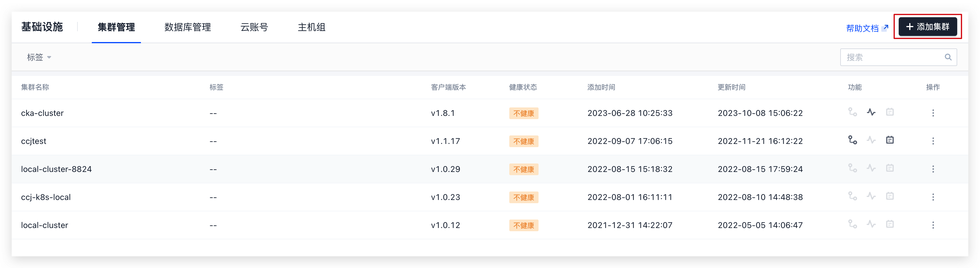Click pulse monitoring icon for ccj-k8s-local
This screenshot has width=980, height=268.
871,196
